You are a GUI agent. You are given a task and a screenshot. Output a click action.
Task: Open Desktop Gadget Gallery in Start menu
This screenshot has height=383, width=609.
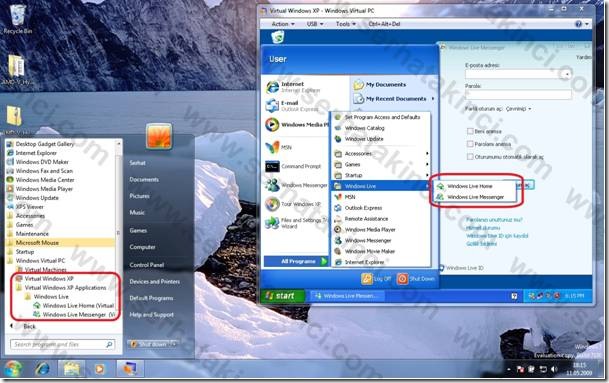(x=45, y=144)
